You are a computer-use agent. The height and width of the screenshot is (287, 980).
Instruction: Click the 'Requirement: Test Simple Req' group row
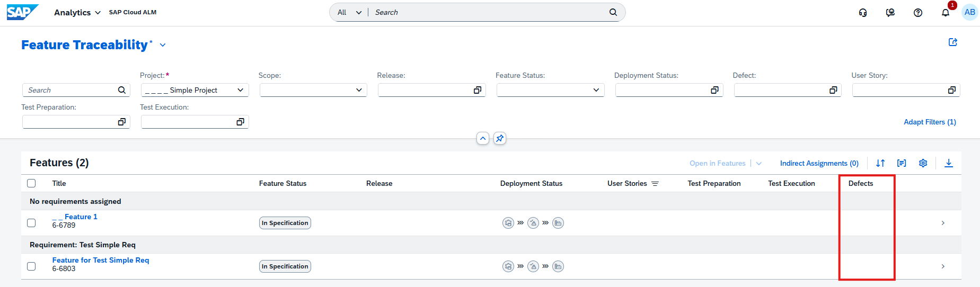(491, 245)
